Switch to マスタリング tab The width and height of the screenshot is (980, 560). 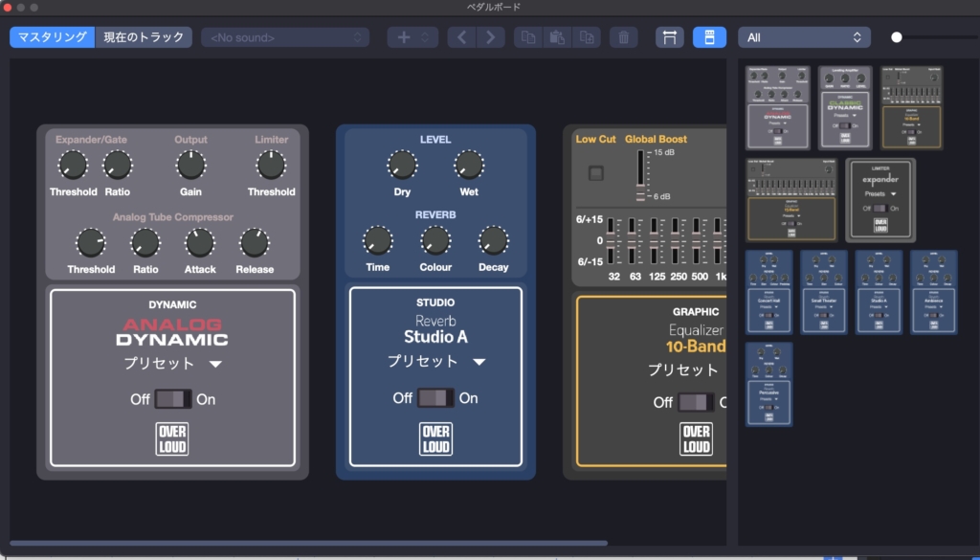(x=53, y=37)
